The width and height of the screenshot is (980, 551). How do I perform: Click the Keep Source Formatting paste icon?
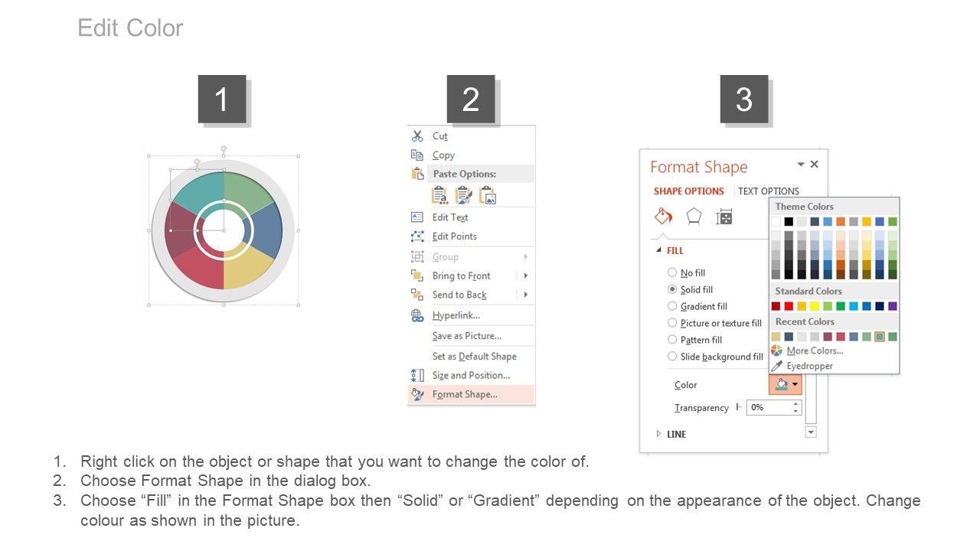click(463, 195)
